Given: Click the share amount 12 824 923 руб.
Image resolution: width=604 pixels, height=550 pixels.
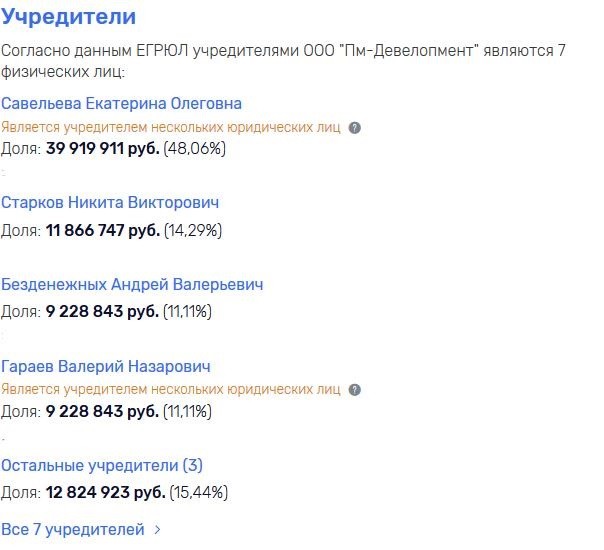Looking at the screenshot, I should (x=102, y=493).
